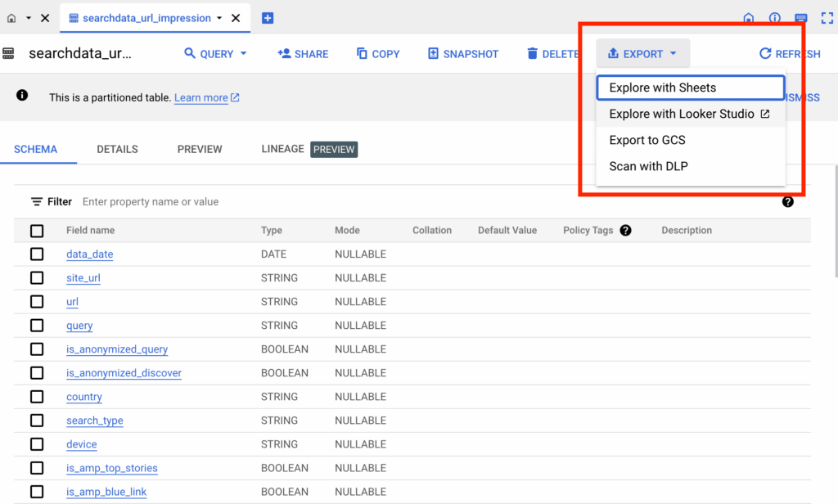Switch to the SCHEMA tab

coord(36,149)
